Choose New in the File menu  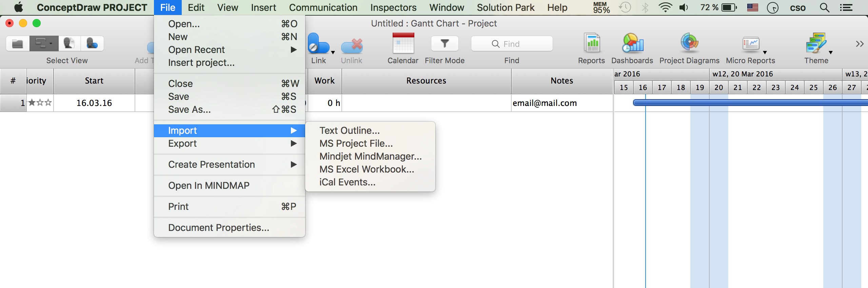[230, 37]
